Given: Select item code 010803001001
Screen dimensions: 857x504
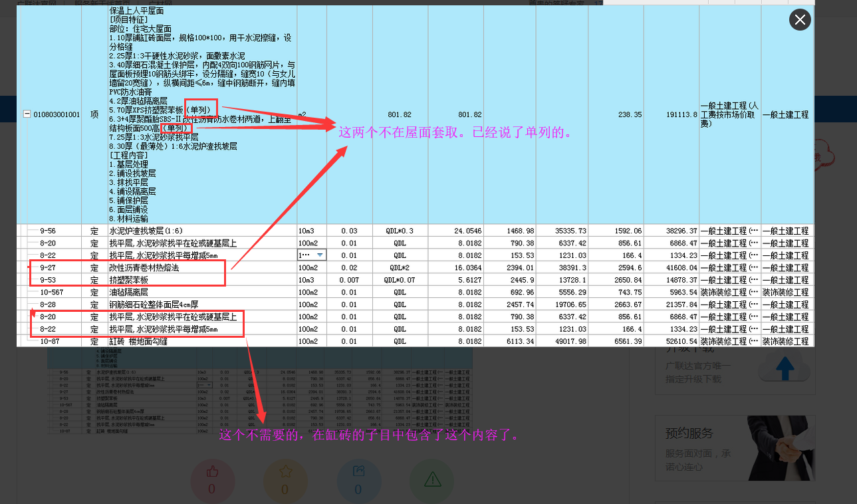Looking at the screenshot, I should (x=57, y=114).
